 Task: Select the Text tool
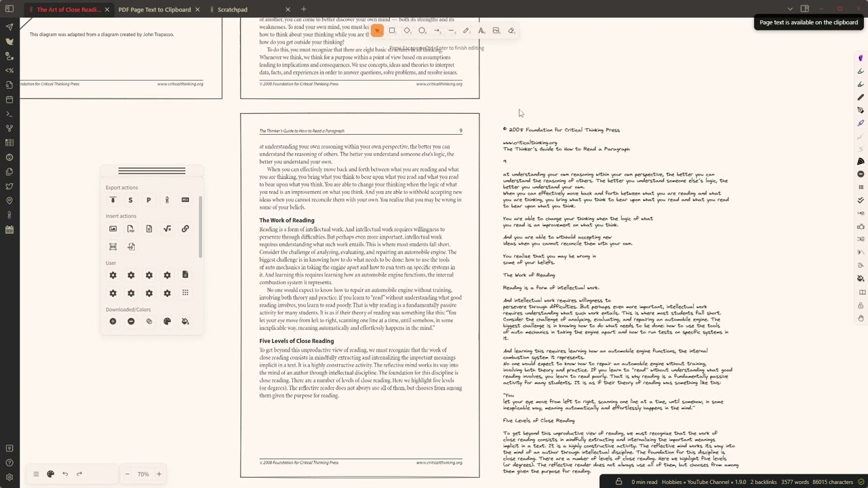coord(481,30)
